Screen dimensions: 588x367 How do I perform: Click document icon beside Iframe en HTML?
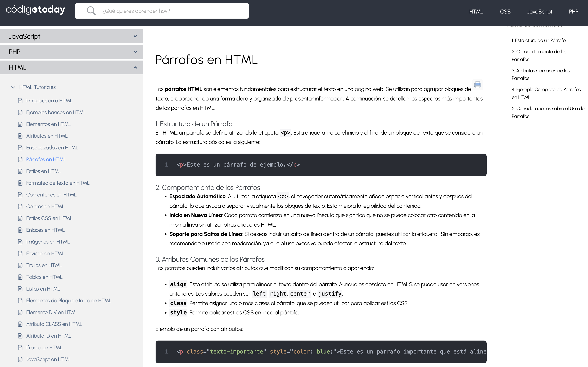[20, 348]
